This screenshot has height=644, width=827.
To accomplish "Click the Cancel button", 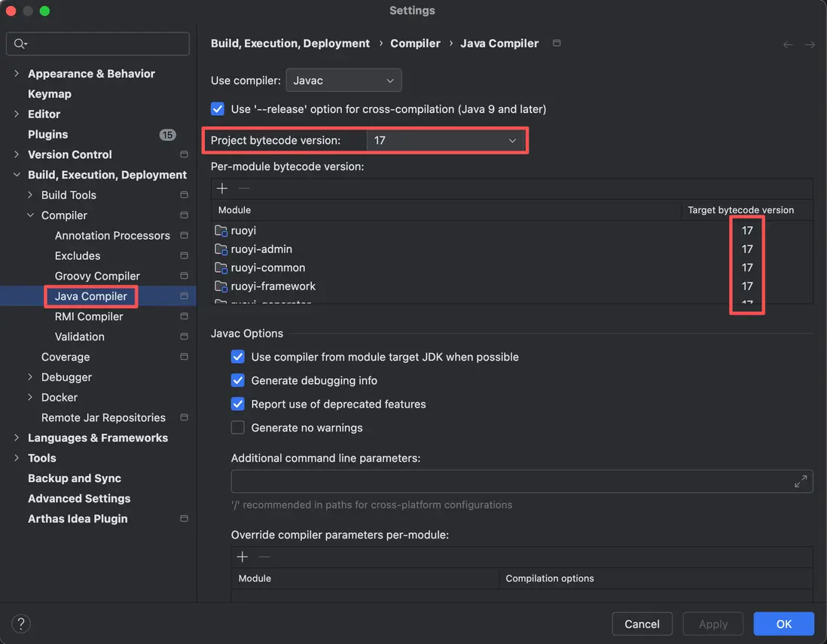I will (x=642, y=624).
